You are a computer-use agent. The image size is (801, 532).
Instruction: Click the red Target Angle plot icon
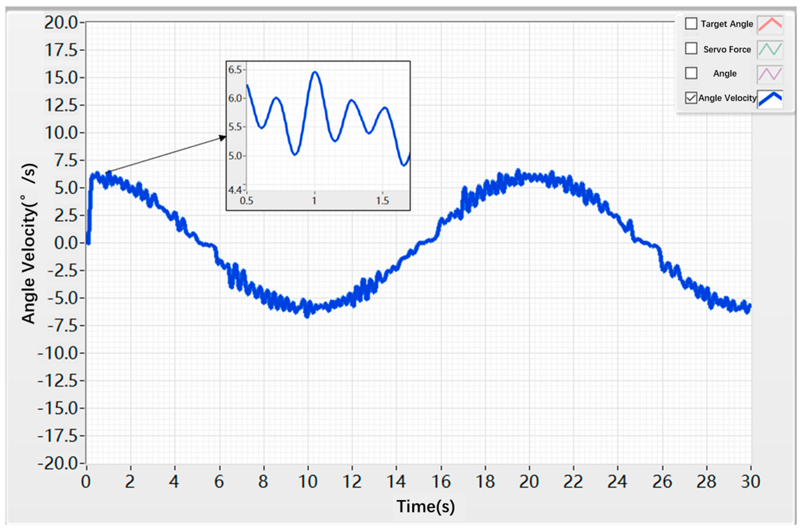(x=770, y=24)
